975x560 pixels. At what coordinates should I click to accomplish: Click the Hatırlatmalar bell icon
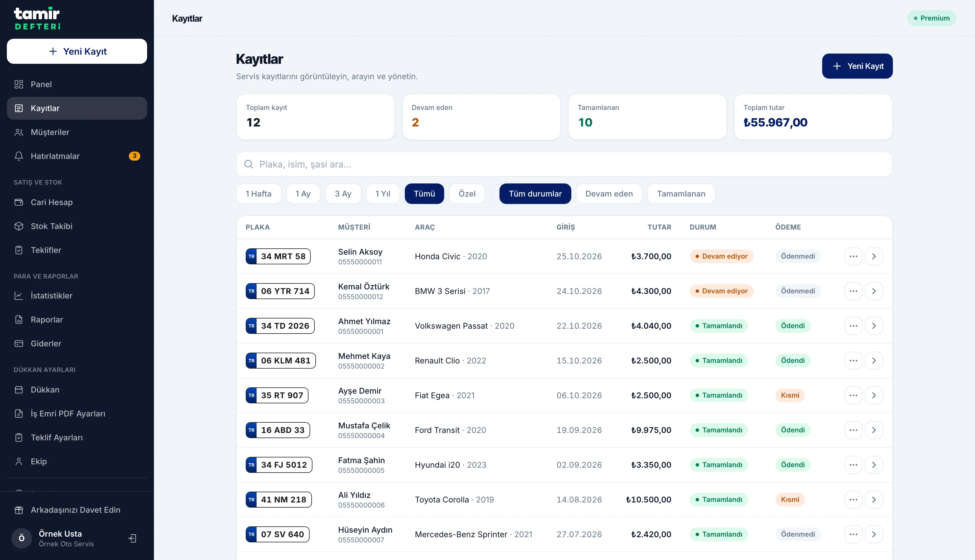coord(19,156)
